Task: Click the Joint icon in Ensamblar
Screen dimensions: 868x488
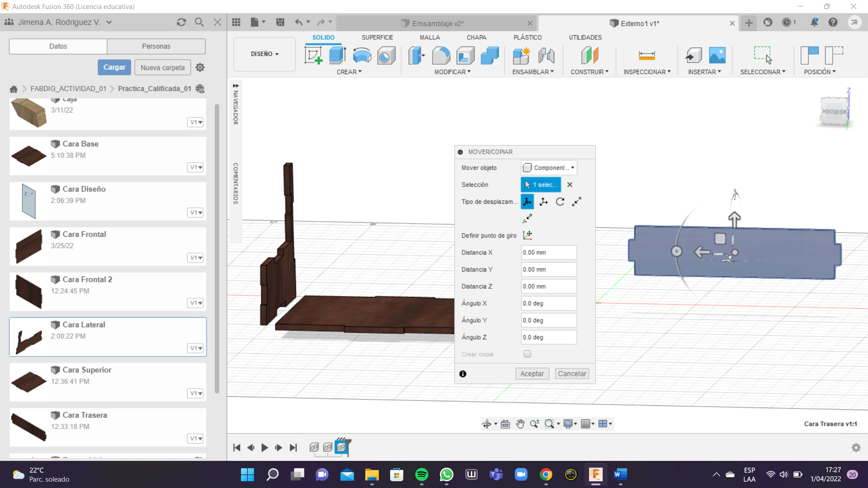Action: click(x=546, y=56)
